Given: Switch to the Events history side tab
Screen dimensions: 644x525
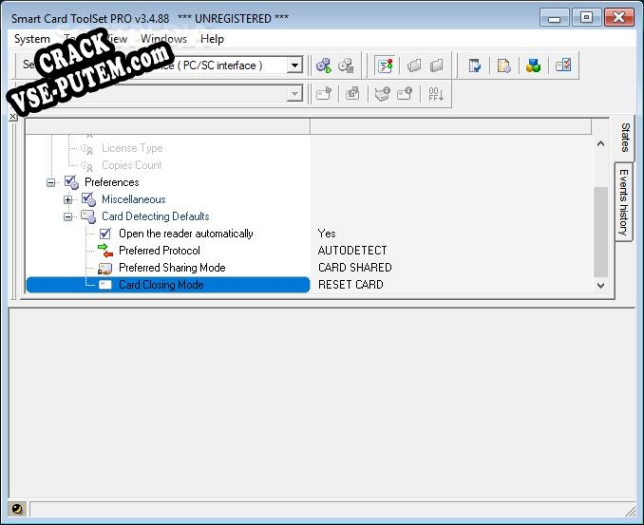Looking at the screenshot, I should (623, 202).
